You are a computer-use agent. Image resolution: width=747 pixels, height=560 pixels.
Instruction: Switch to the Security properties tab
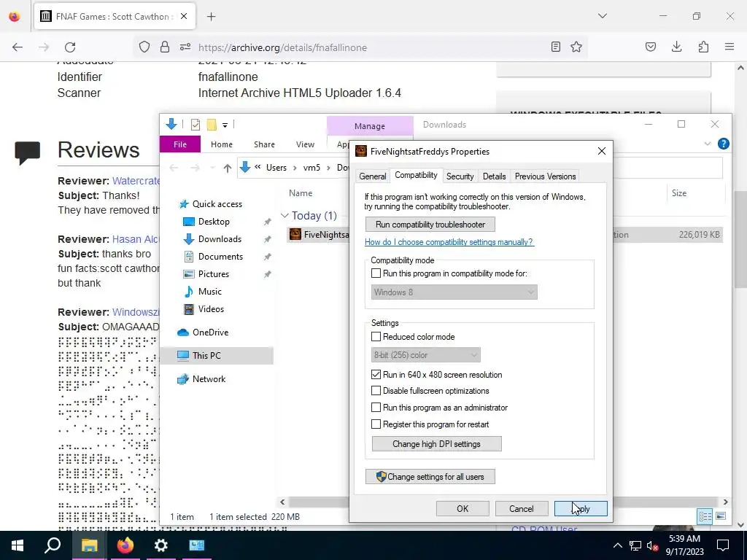[460, 176]
